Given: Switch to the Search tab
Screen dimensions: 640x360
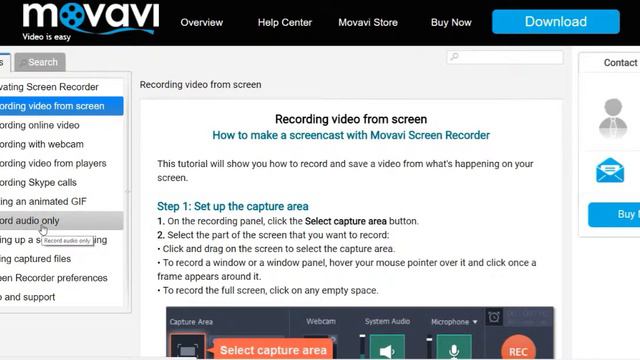Looking at the screenshot, I should 40,62.
